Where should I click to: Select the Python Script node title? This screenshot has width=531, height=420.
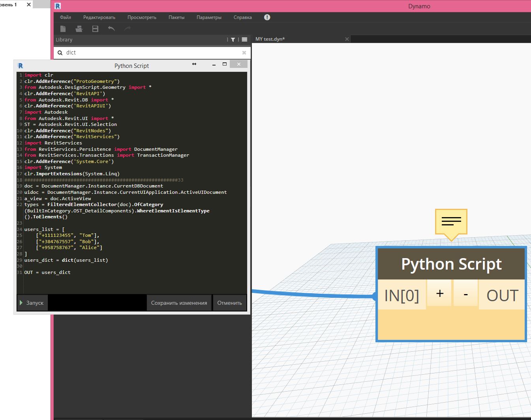click(451, 264)
